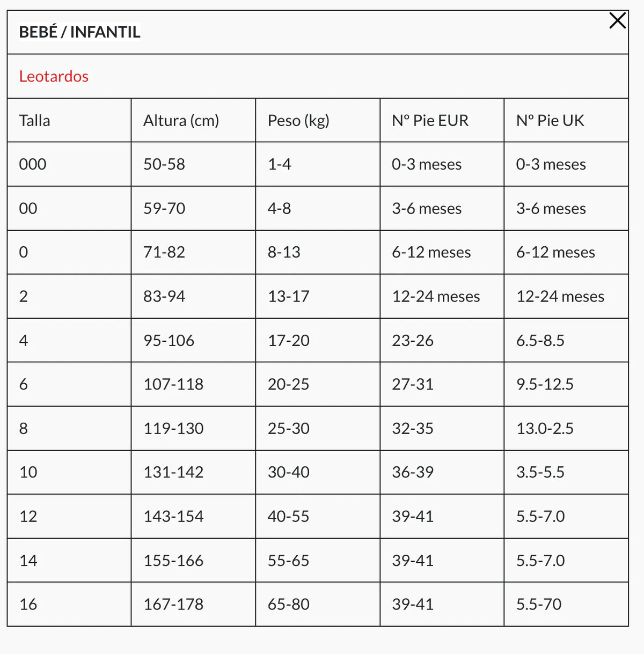Select the 50-58 height cell
Image resolution: width=644 pixels, height=654 pixels.
(x=164, y=164)
